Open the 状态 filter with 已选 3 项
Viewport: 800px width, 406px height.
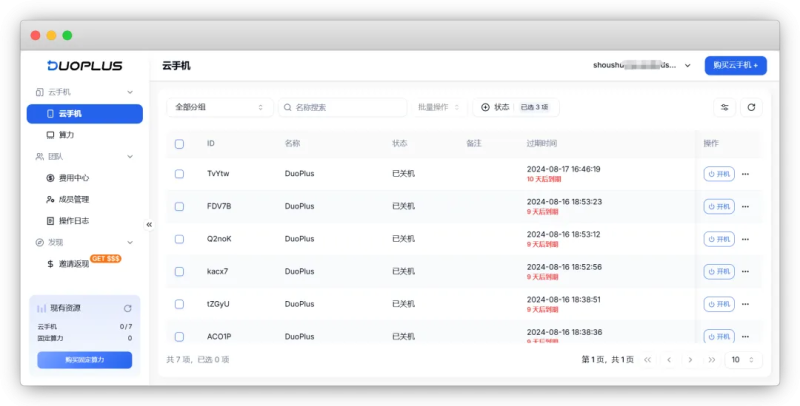tap(516, 107)
